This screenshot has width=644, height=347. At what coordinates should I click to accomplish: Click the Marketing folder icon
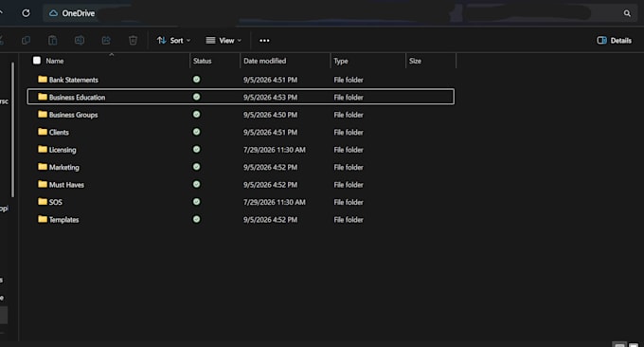click(x=43, y=167)
